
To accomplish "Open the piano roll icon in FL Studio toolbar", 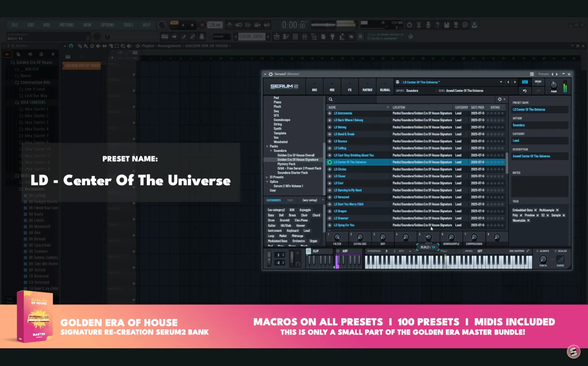I will click(x=286, y=37).
